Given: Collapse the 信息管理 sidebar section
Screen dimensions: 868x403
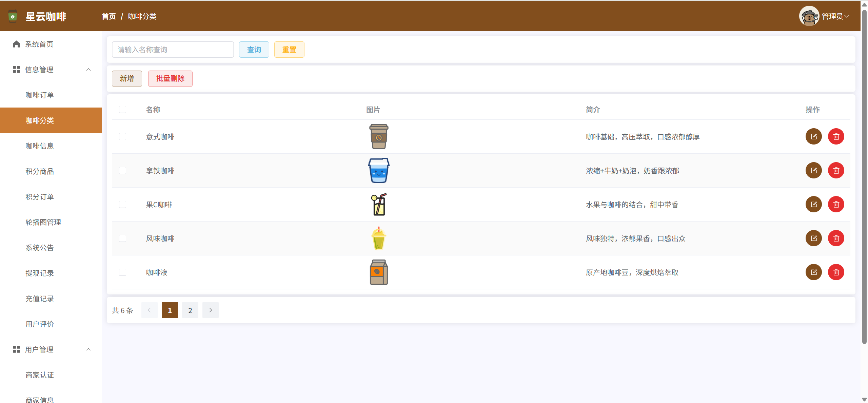Looking at the screenshot, I should pos(88,70).
